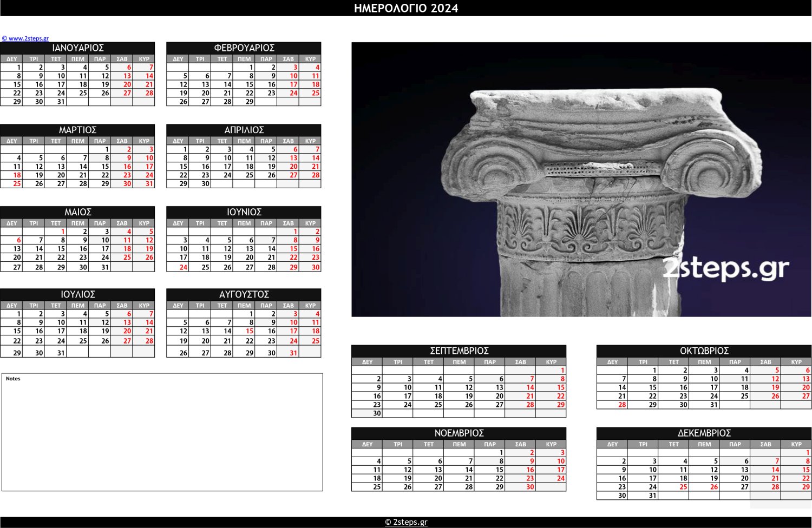The width and height of the screenshot is (812, 528).
Task: Click red day 6 in ΜΑΙΟΣ
Action: tap(11, 240)
